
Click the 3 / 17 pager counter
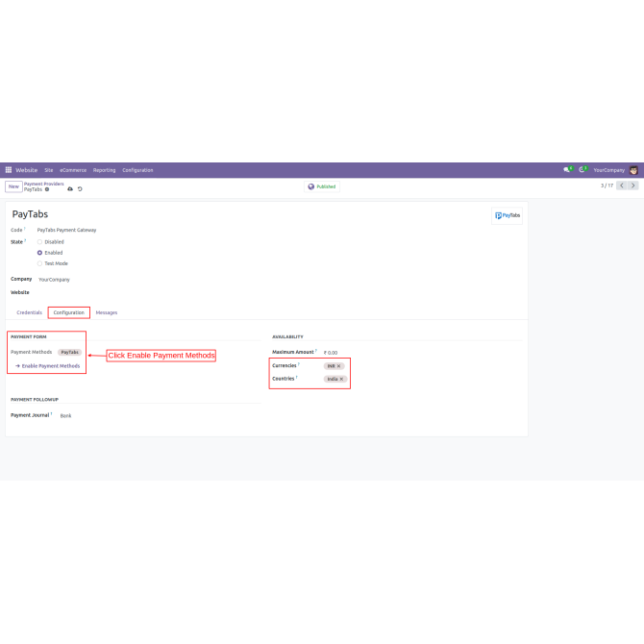(607, 186)
